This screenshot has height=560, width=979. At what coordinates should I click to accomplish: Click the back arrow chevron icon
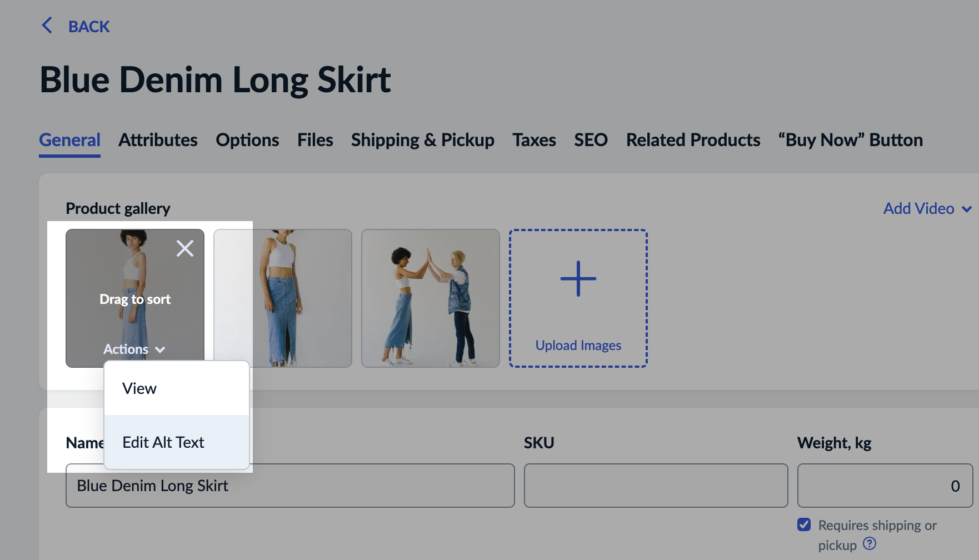pyautogui.click(x=47, y=26)
